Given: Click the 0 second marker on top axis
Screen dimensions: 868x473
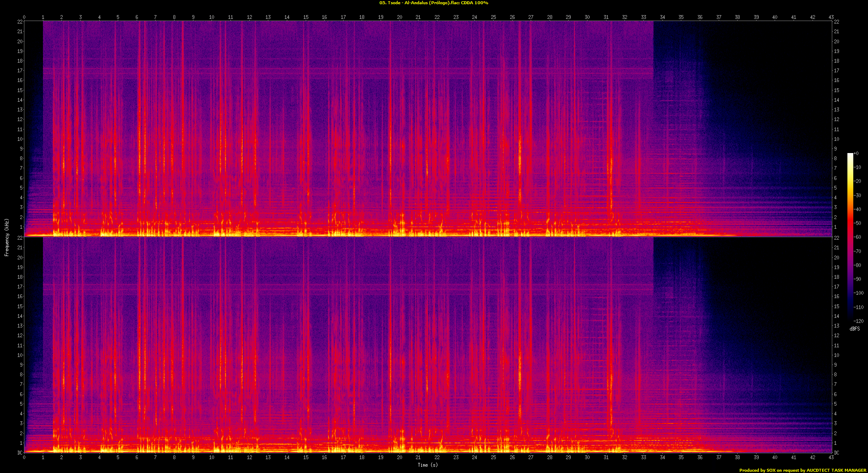Looking at the screenshot, I should 24,17.
